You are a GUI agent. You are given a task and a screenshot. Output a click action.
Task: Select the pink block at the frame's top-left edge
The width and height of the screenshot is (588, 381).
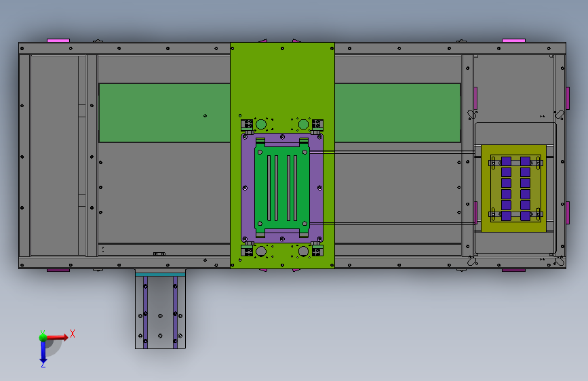tap(58, 41)
